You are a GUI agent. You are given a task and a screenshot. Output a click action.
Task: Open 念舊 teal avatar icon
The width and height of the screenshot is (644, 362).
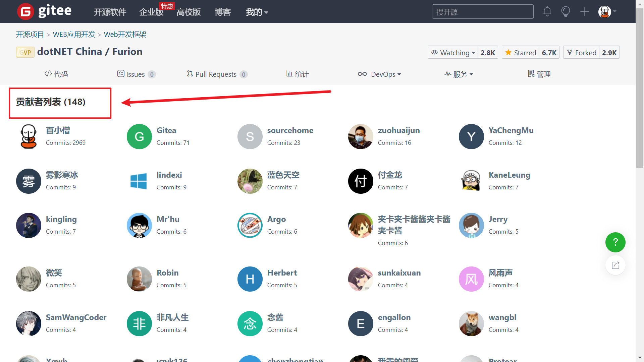250,323
